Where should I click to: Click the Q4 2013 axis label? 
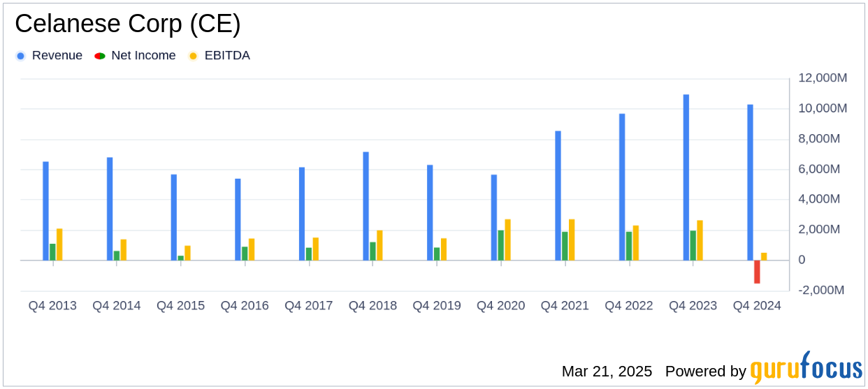tap(52, 306)
